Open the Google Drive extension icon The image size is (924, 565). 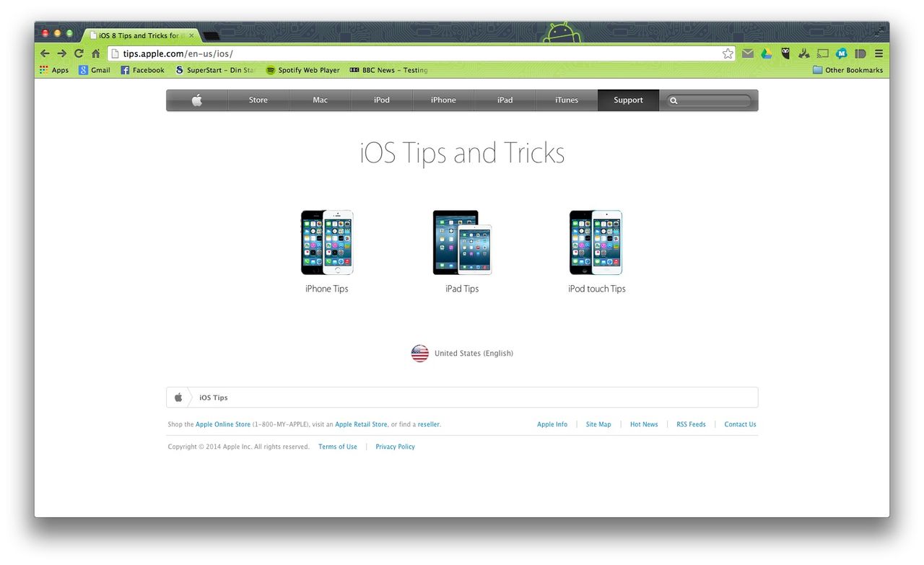pyautogui.click(x=767, y=53)
